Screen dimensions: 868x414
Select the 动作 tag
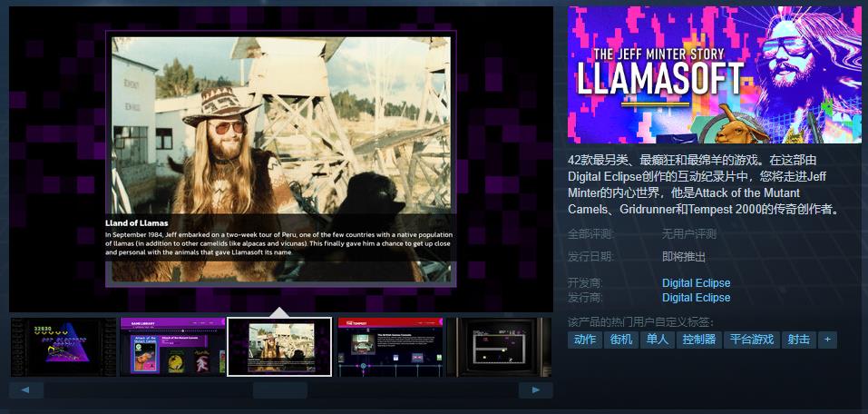click(x=585, y=340)
